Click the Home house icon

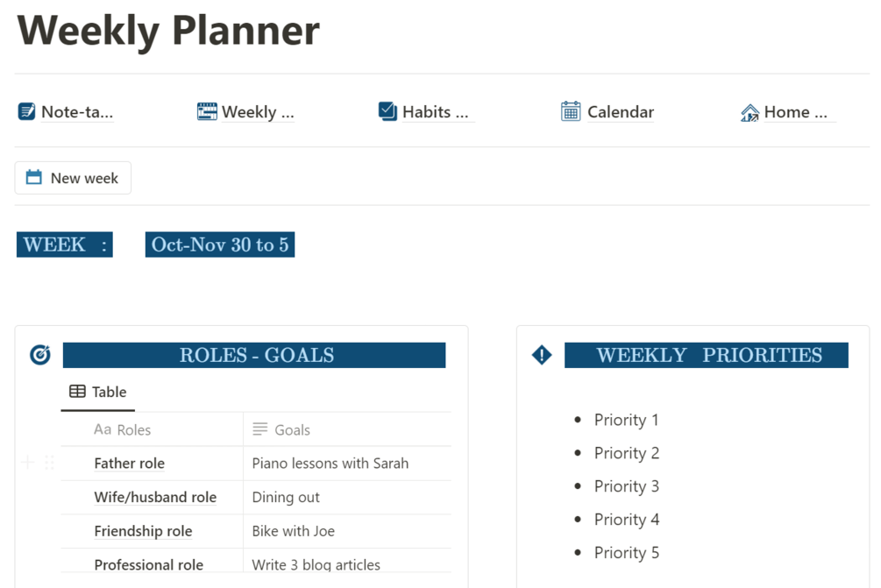(x=750, y=112)
